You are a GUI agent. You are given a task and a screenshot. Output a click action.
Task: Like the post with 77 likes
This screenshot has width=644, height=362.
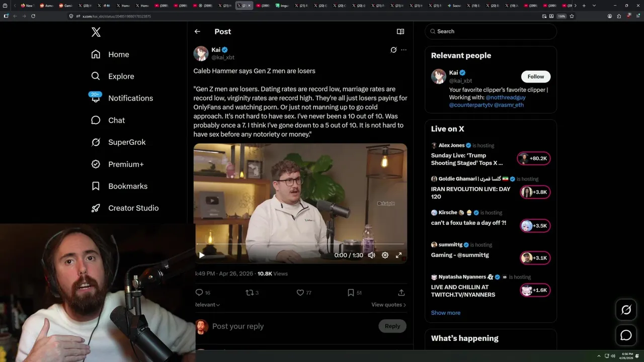(304, 293)
